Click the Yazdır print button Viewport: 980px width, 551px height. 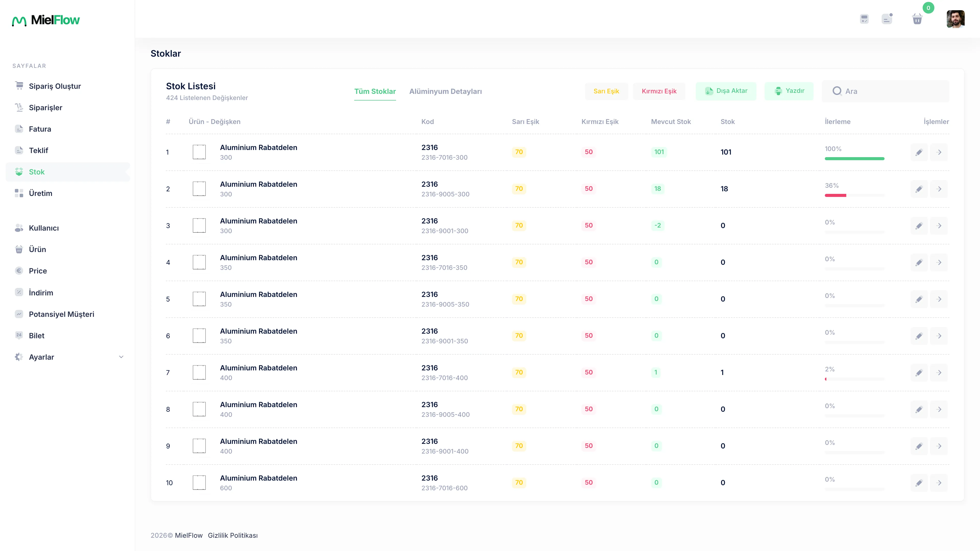point(789,91)
